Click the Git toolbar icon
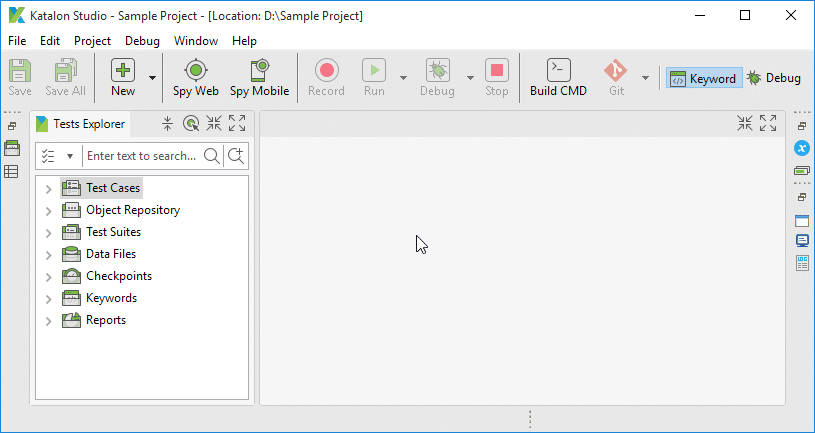This screenshot has width=815, height=433. (616, 78)
